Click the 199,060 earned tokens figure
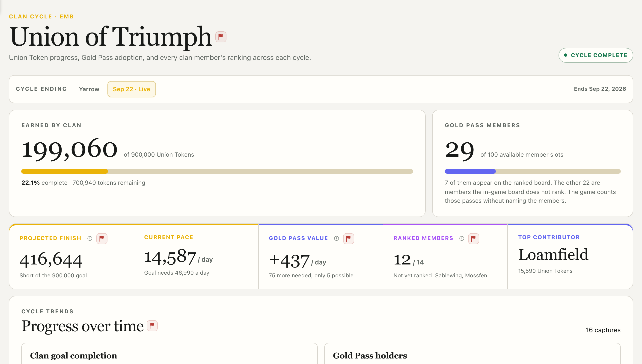 [70, 149]
